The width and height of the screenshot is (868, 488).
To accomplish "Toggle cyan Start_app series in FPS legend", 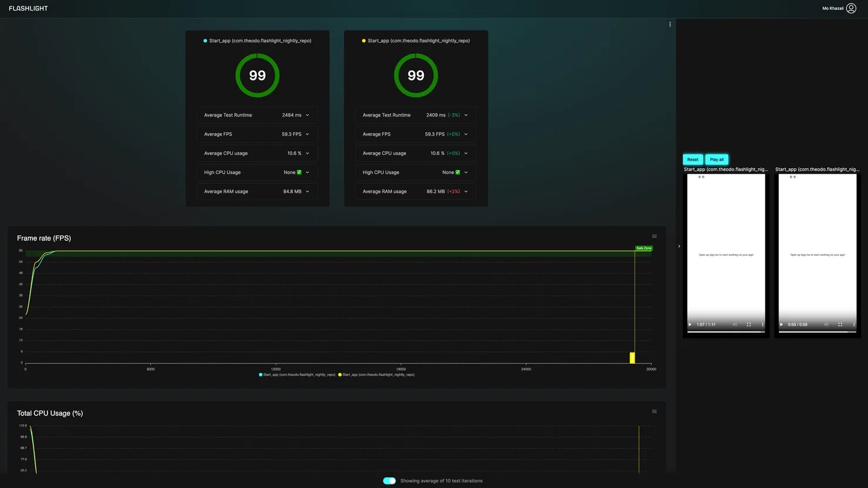I will point(297,374).
